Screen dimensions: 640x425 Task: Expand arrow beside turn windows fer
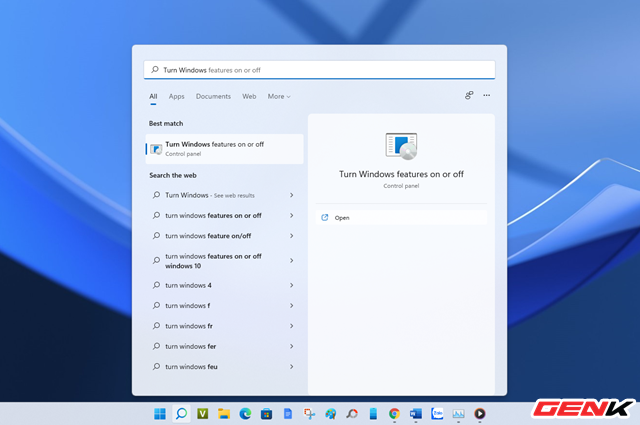coord(291,347)
